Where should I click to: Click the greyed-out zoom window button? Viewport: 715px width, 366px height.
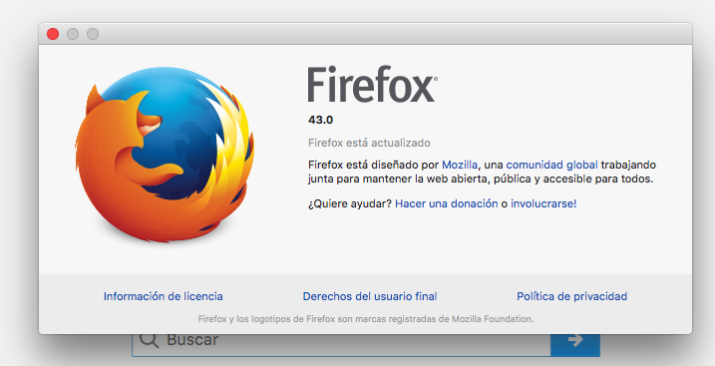click(x=93, y=34)
